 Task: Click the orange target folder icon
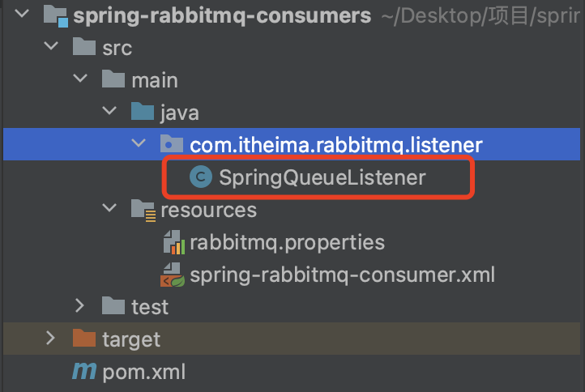84,339
